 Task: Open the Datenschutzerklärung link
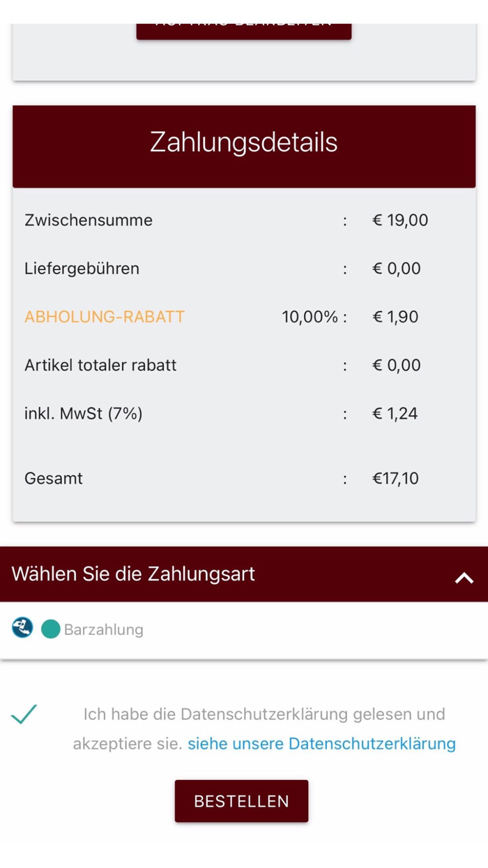[x=321, y=743]
